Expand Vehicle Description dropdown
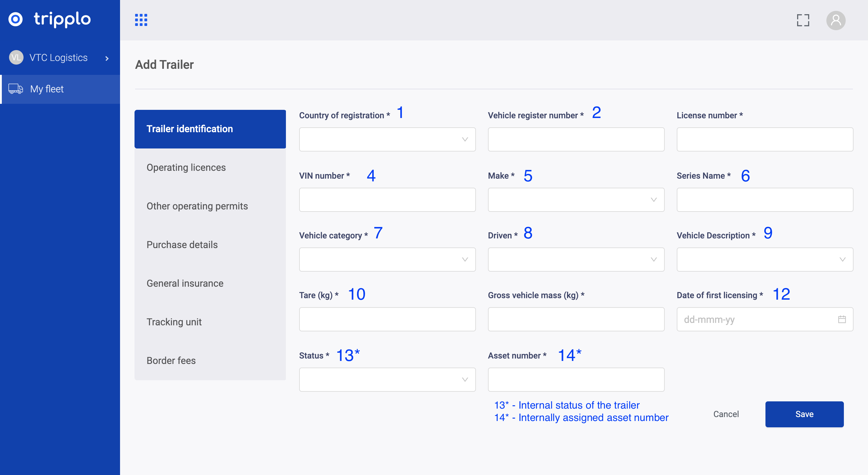868x475 pixels. 765,259
